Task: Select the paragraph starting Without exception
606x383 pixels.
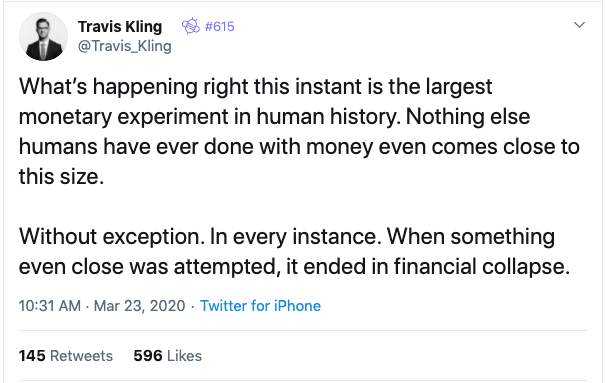Action: (x=294, y=251)
